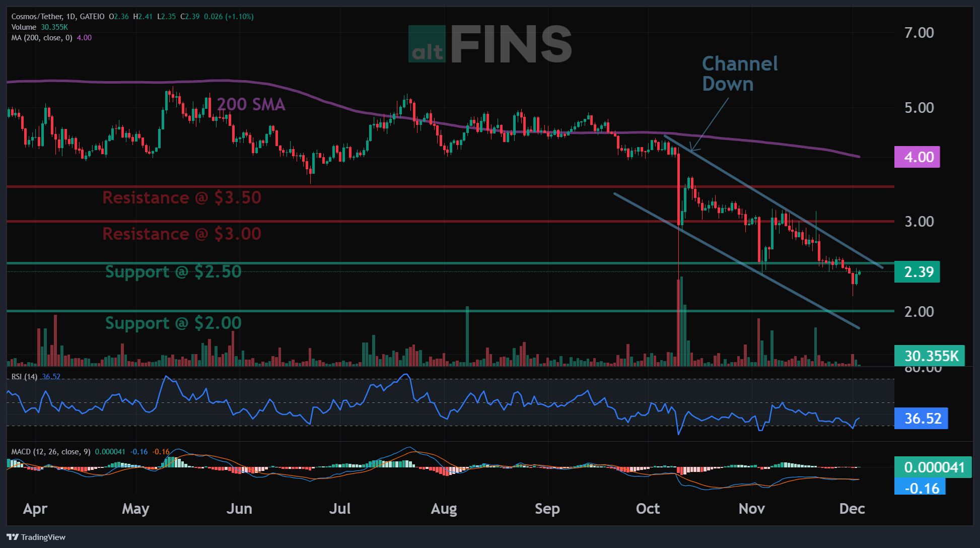The height and width of the screenshot is (548, 980).
Task: Open the RSI (14) indicator legend
Action: pos(24,377)
